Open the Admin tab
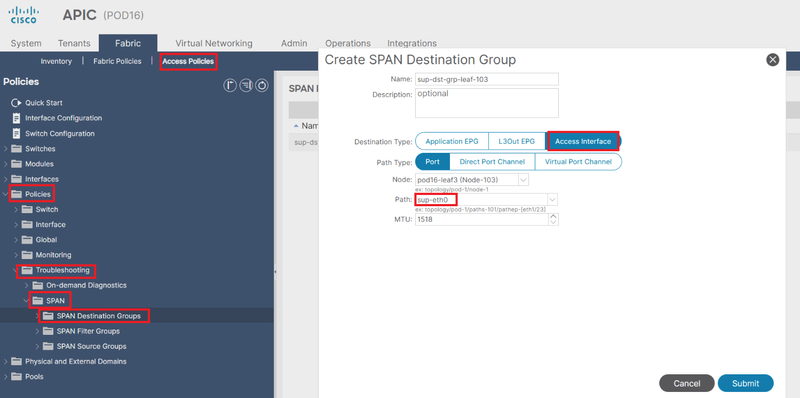Image resolution: width=800 pixels, height=398 pixels. 294,43
